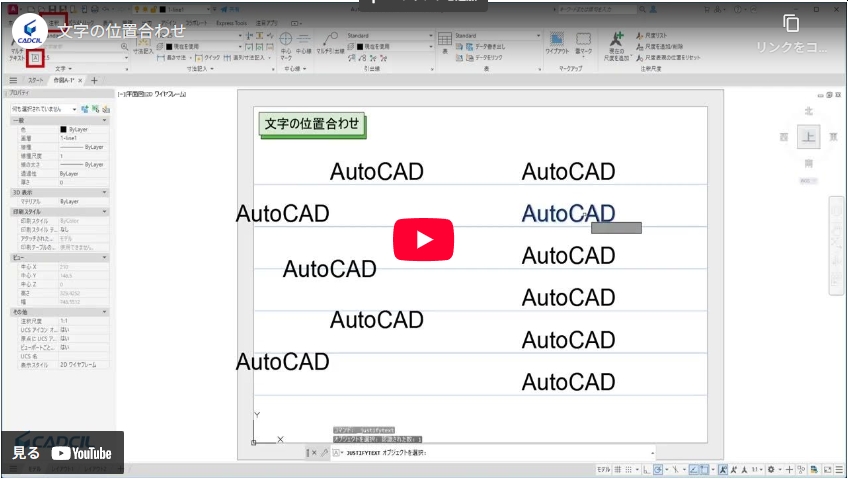Switch to the 注目アプリ ribbon tab

click(266, 23)
